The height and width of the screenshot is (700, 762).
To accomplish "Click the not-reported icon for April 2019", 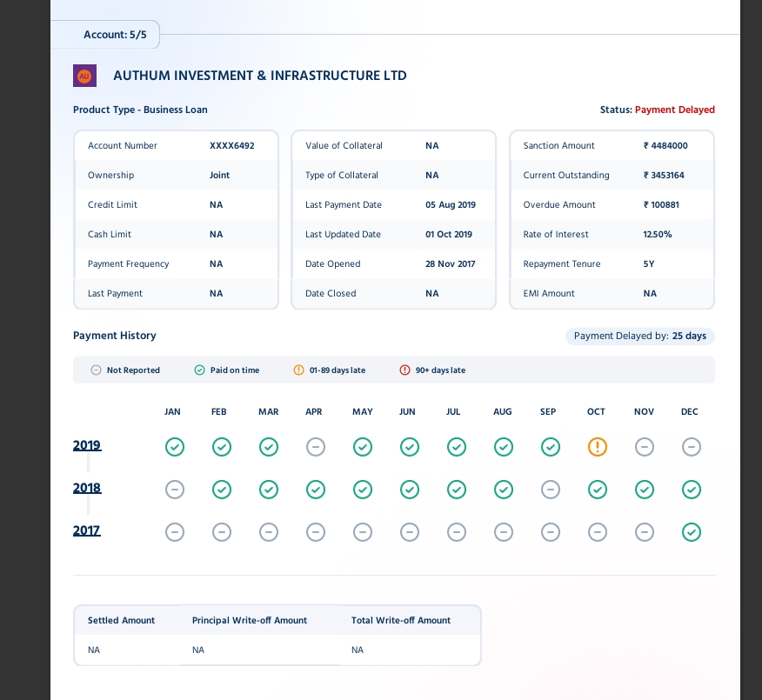I will coord(316,447).
